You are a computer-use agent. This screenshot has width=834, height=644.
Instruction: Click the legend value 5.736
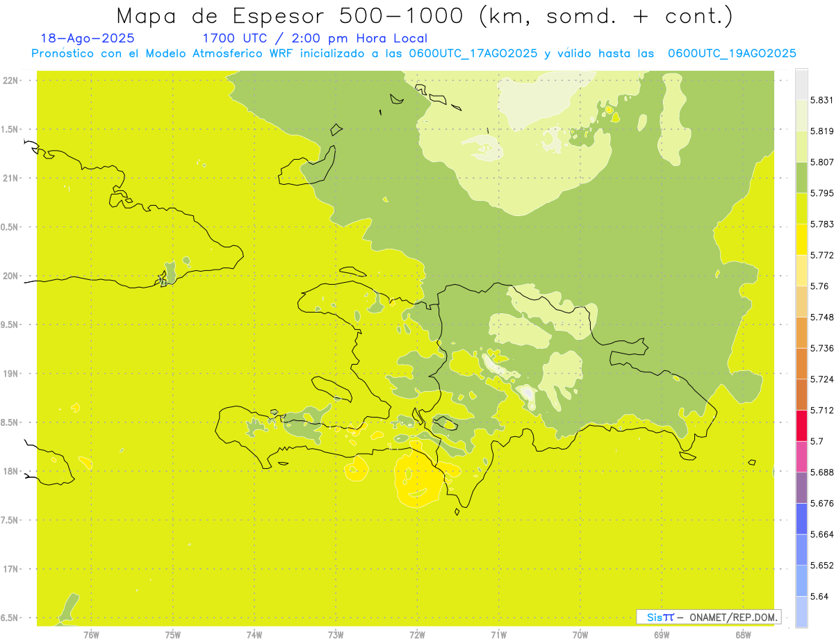821,348
